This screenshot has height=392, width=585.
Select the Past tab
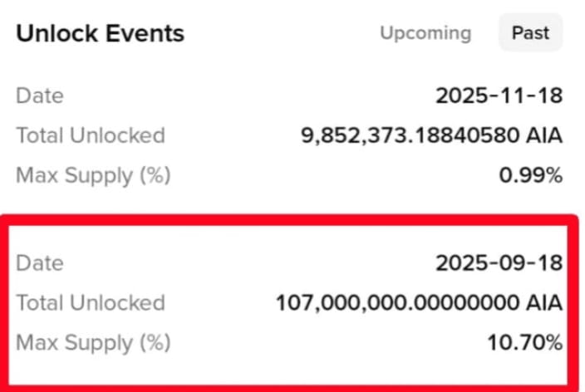pyautogui.click(x=530, y=33)
